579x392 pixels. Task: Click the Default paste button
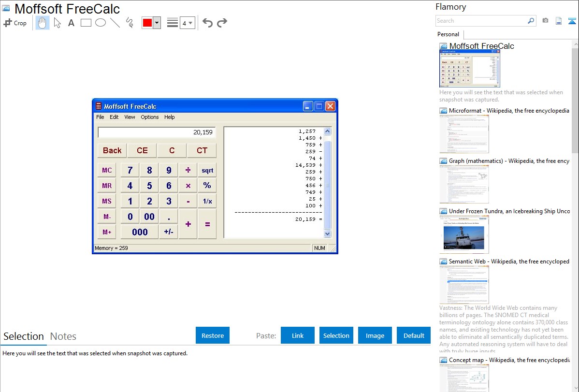[414, 335]
